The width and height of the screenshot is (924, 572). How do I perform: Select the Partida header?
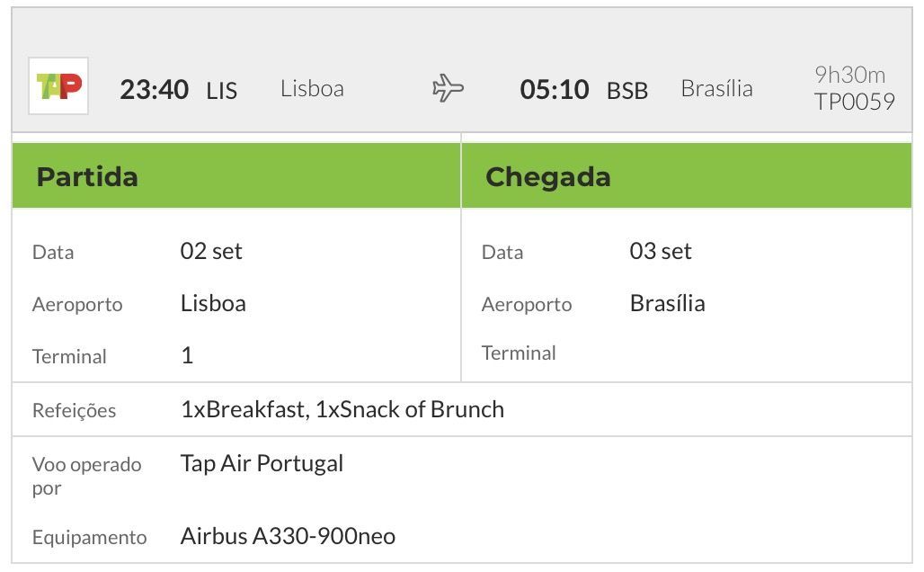tap(236, 175)
